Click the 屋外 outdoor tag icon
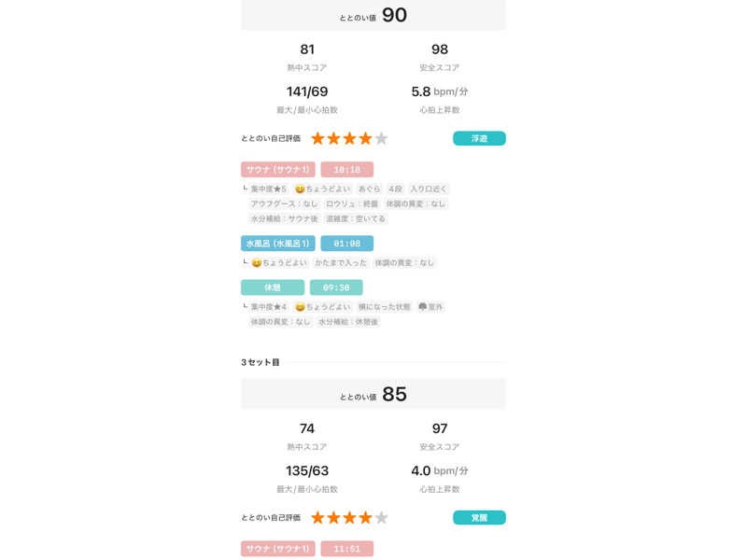747x560 pixels. (422, 306)
